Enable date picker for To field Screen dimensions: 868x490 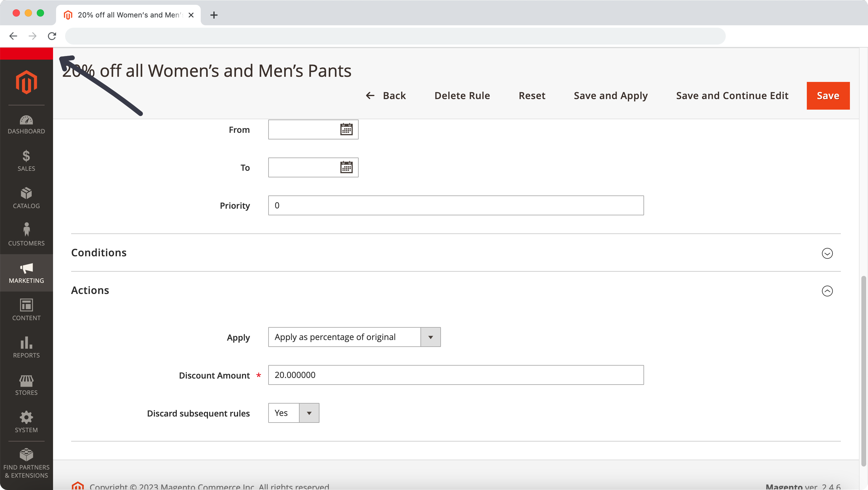[346, 167]
